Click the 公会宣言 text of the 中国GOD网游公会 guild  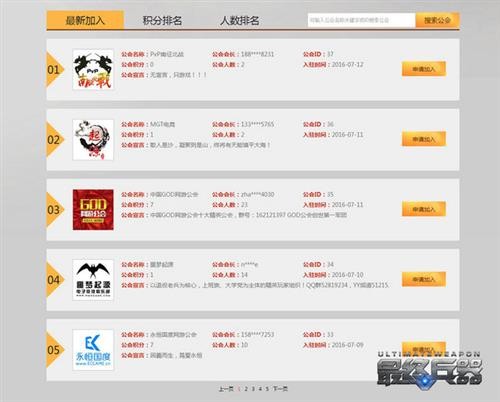point(248,215)
